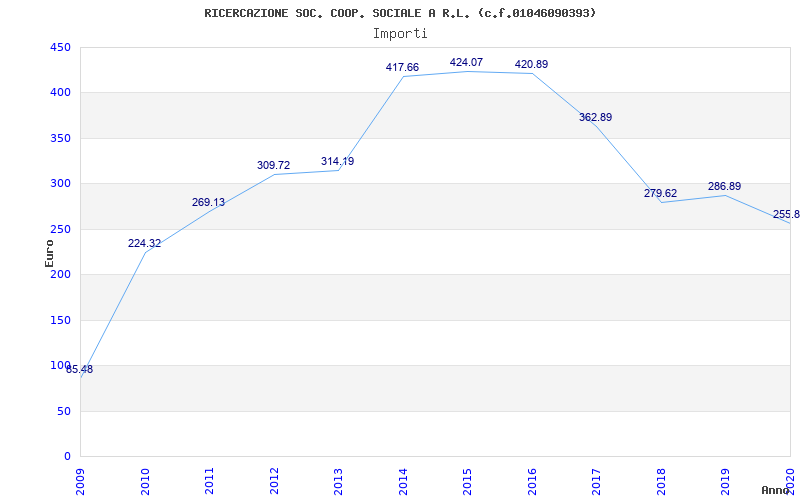Click year 2012 on the x-axis
The image size is (800, 500).
[x=274, y=481]
